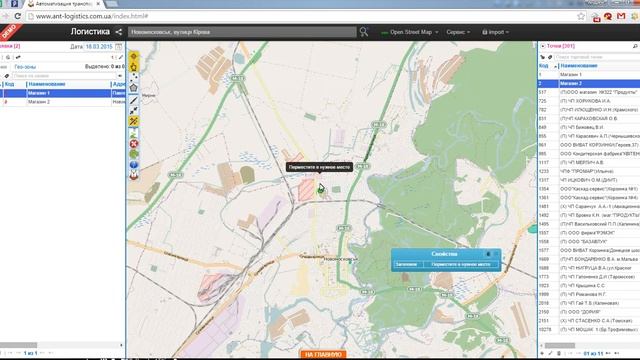Select point 961 ООО ВИВАТ КОРЗИНКА
Image resolution: width=640 pixels, height=360 pixels.
click(x=589, y=145)
